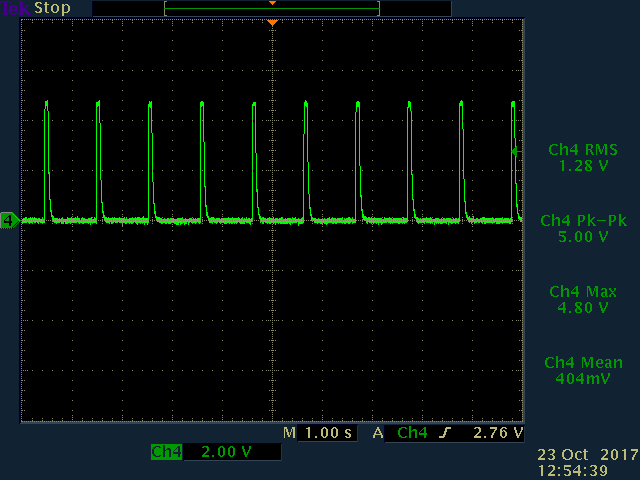The image size is (640, 480).
Task: Click the vertical scale readout 2.00 V
Action: [226, 452]
